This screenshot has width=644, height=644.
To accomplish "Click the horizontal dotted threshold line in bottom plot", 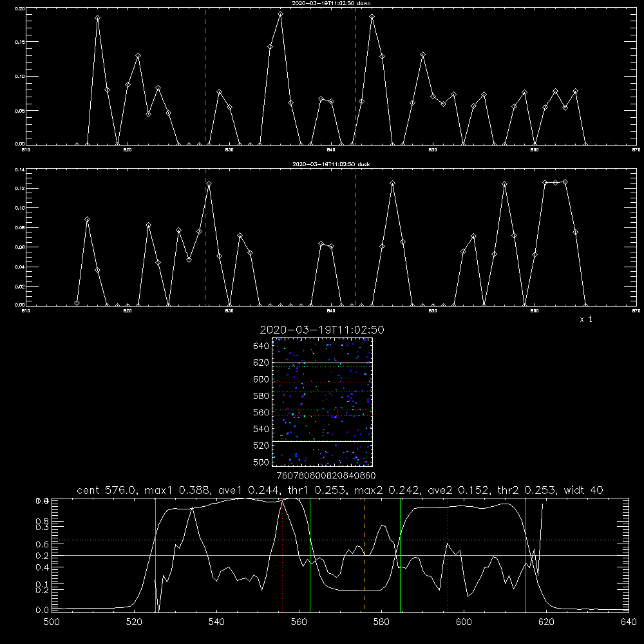I will tap(340, 540).
